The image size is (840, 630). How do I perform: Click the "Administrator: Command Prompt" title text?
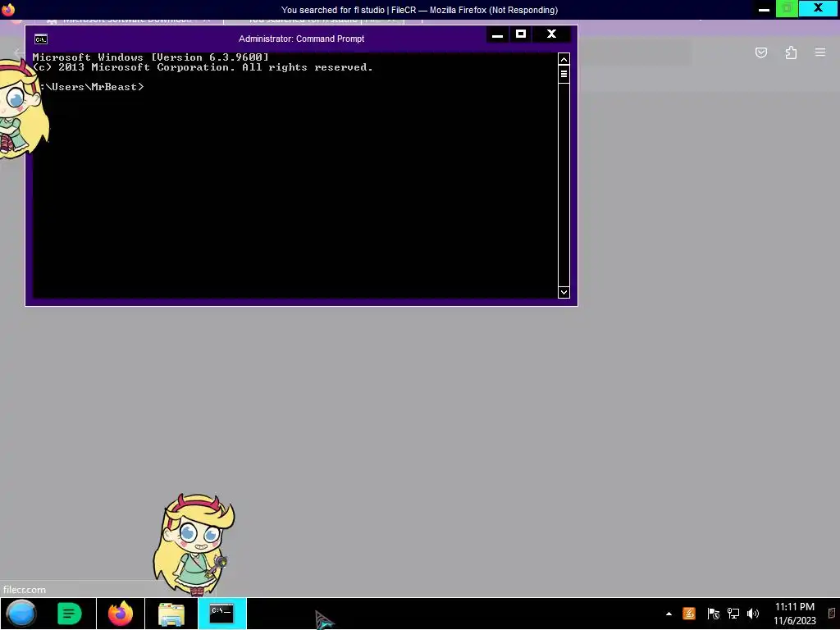pos(302,39)
